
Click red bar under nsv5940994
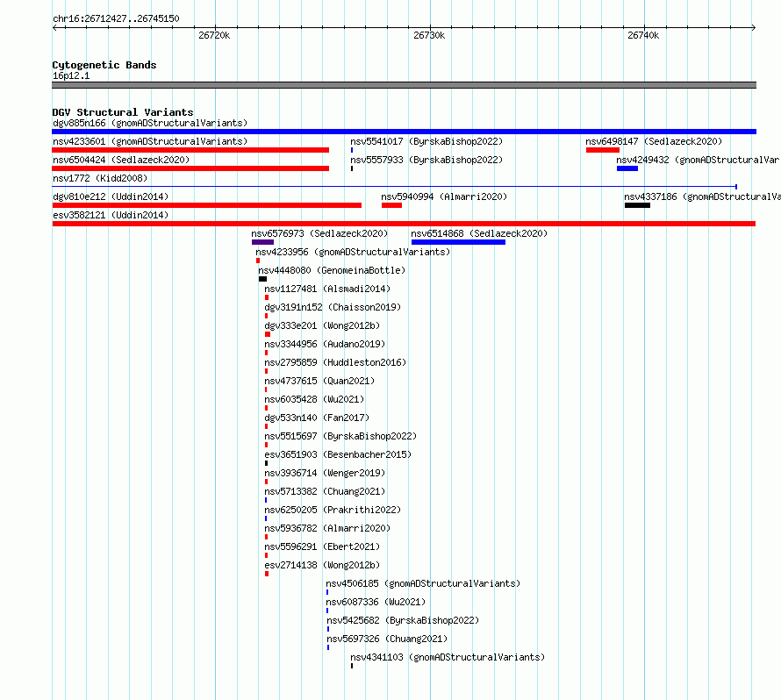pos(391,205)
